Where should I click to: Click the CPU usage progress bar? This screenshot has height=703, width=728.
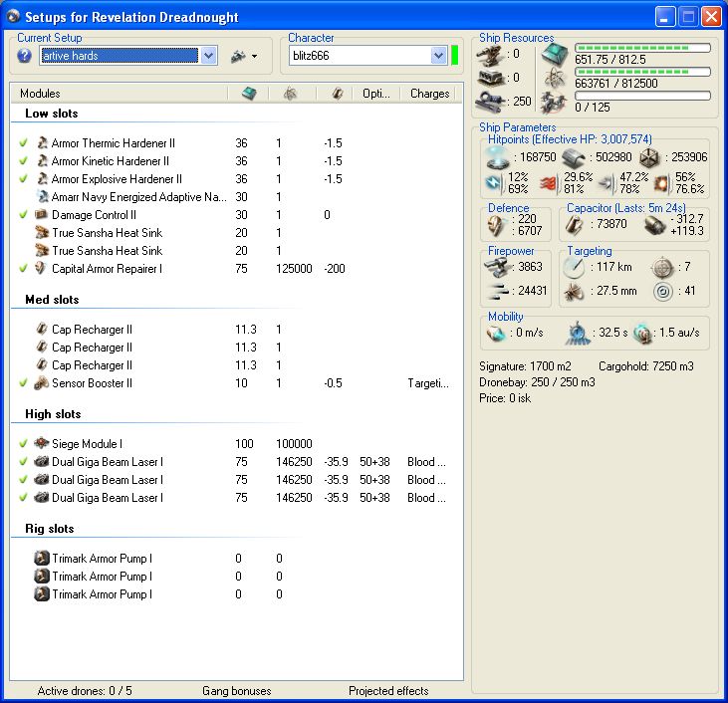(642, 48)
